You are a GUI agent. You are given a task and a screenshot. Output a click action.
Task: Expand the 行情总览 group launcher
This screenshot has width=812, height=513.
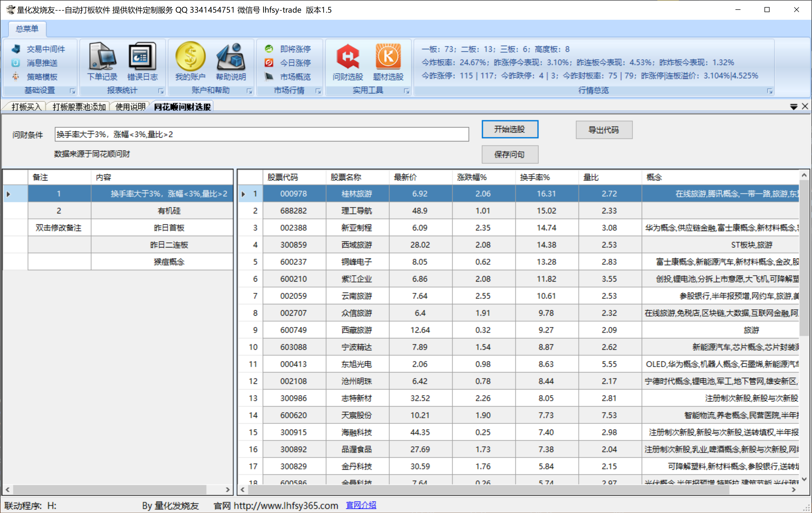[770, 91]
